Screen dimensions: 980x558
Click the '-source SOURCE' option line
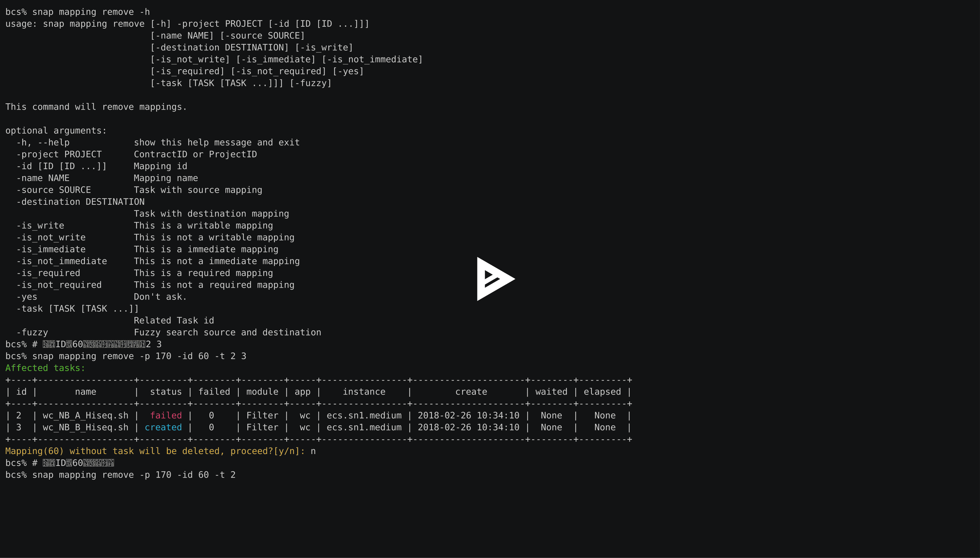click(x=139, y=190)
